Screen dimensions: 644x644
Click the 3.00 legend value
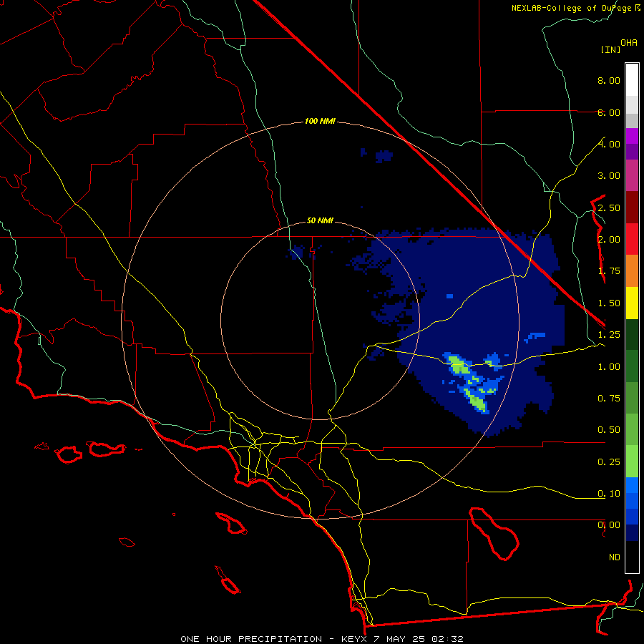click(609, 176)
